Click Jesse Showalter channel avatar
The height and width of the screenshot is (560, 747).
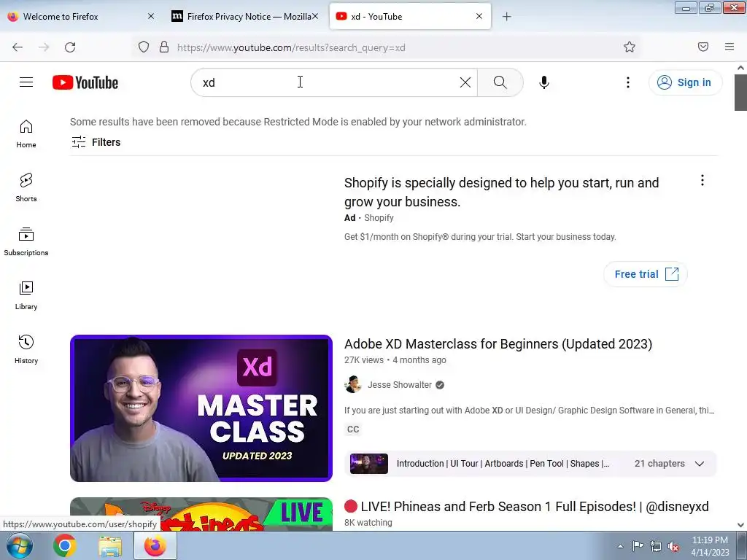pos(353,384)
